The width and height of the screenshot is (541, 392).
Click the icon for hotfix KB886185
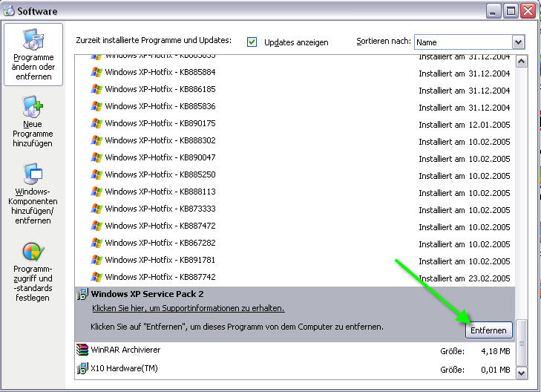point(96,89)
